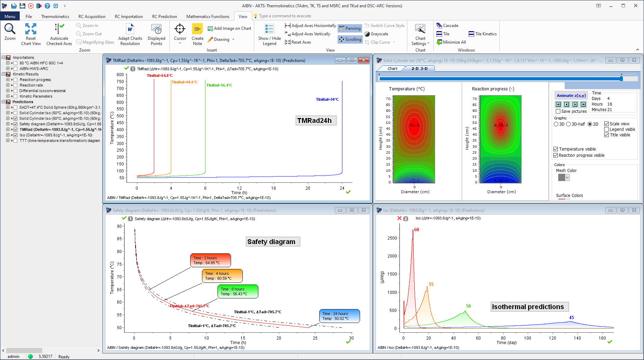Open the Thermokinetics ribbon tab
644x360 pixels.
55,17
